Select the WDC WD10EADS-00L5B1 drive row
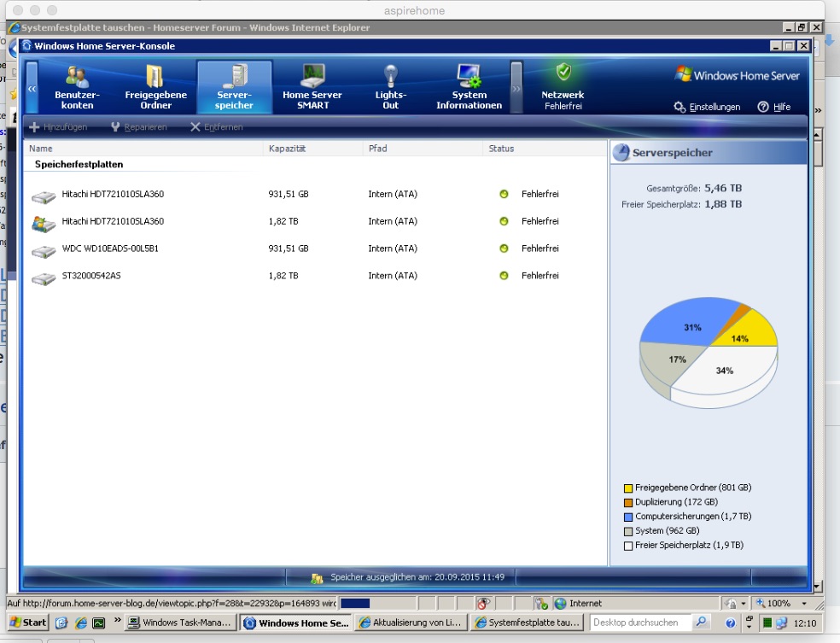 (315, 249)
